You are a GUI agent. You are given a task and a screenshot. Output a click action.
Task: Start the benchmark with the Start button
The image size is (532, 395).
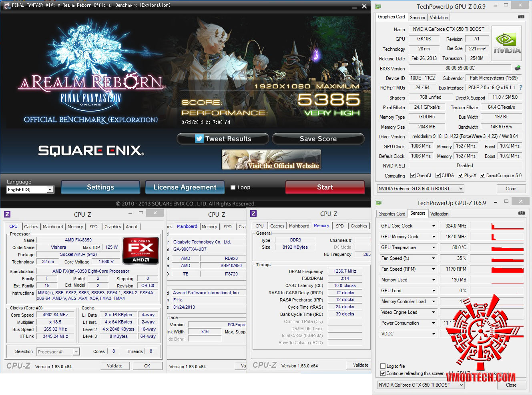(x=325, y=187)
